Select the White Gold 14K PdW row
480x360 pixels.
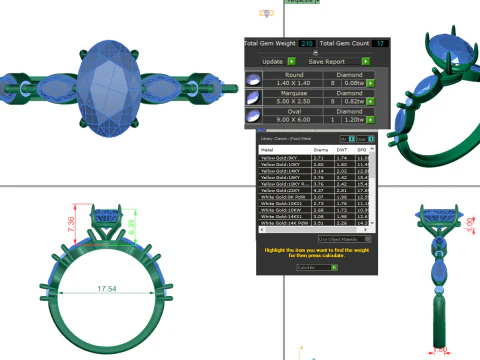click(314, 223)
